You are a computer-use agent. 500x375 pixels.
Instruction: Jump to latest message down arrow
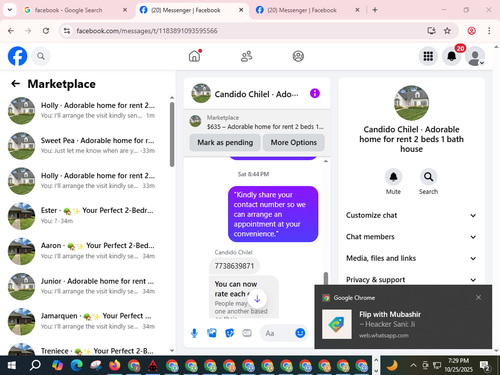pyautogui.click(x=257, y=299)
